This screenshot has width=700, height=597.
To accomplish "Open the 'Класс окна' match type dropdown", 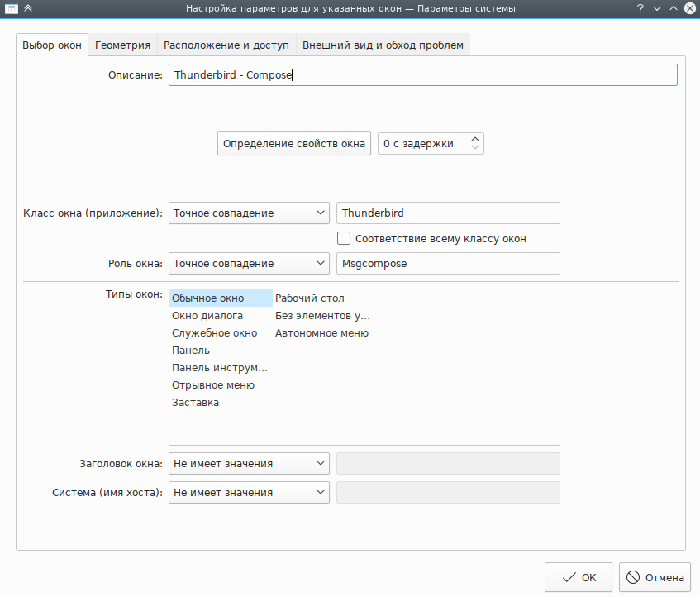I will [x=249, y=213].
